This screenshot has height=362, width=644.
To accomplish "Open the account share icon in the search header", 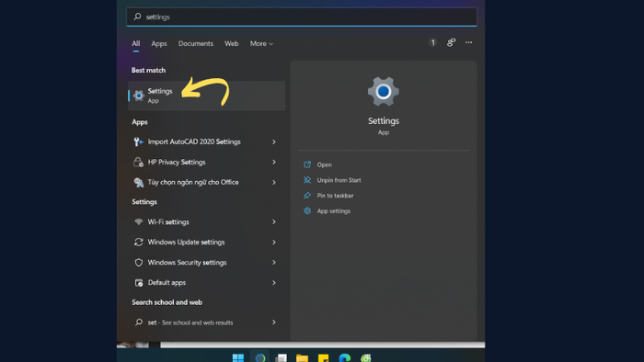I will point(451,42).
